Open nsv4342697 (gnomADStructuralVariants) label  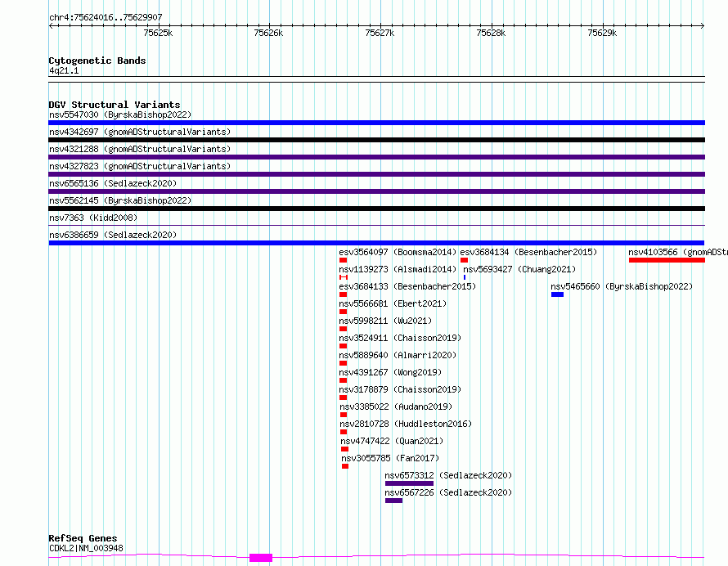click(x=140, y=132)
